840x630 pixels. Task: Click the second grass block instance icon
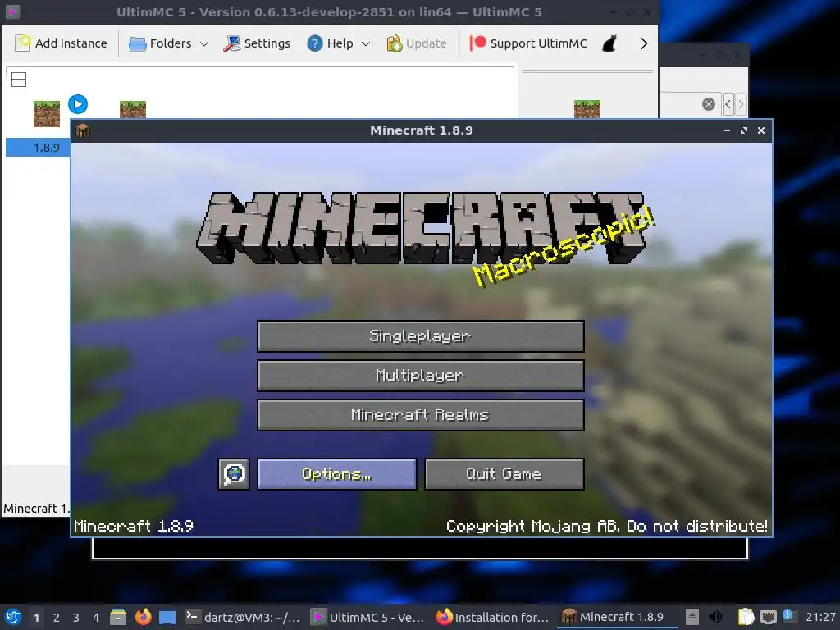(133, 109)
